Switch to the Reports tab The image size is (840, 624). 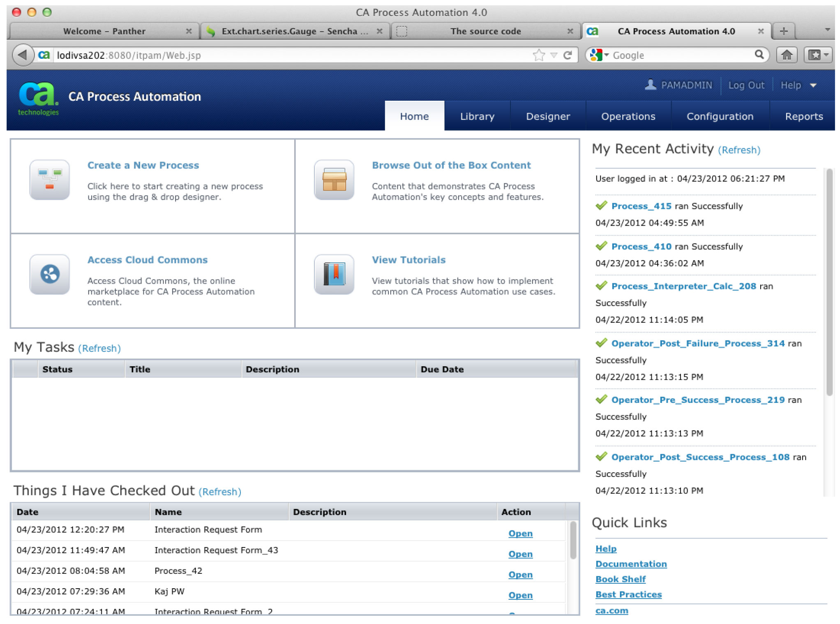[804, 116]
